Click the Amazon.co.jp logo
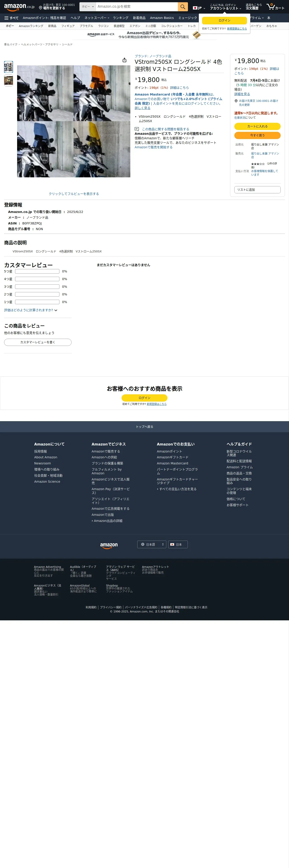289x868 pixels. pos(19,7)
